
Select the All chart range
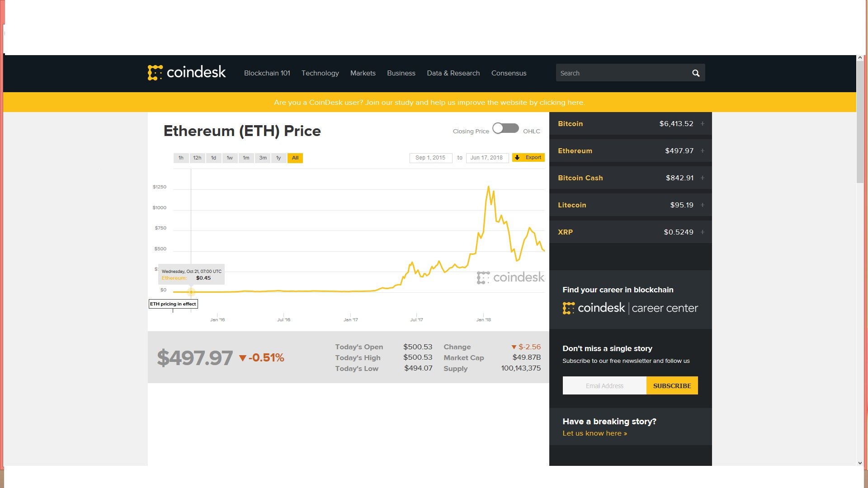pyautogui.click(x=295, y=158)
